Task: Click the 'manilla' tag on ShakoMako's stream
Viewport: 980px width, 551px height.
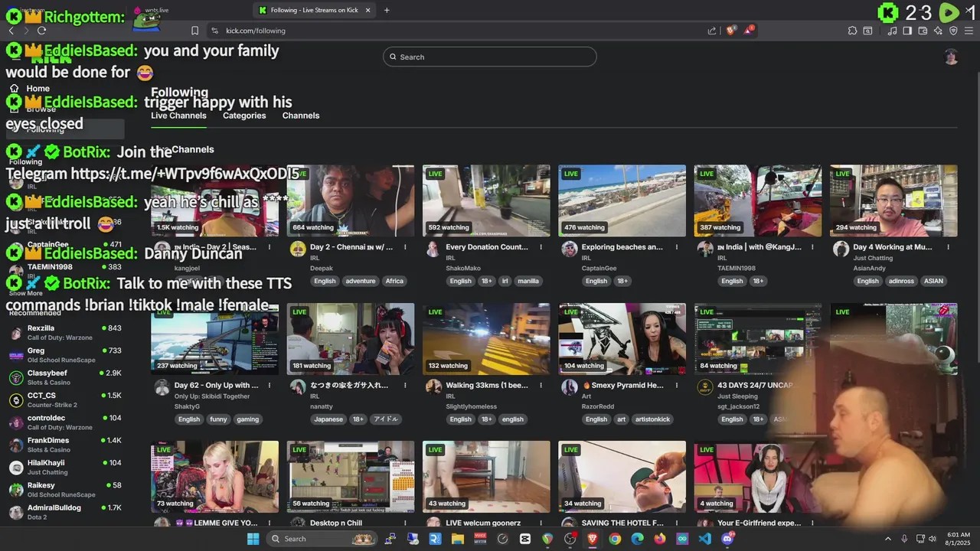Action: pos(528,281)
